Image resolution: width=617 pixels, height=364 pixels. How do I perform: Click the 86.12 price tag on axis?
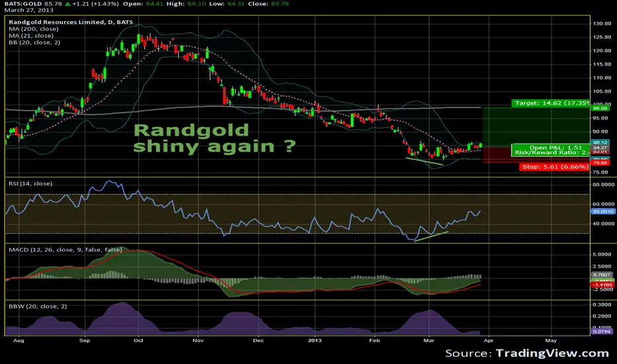click(600, 142)
